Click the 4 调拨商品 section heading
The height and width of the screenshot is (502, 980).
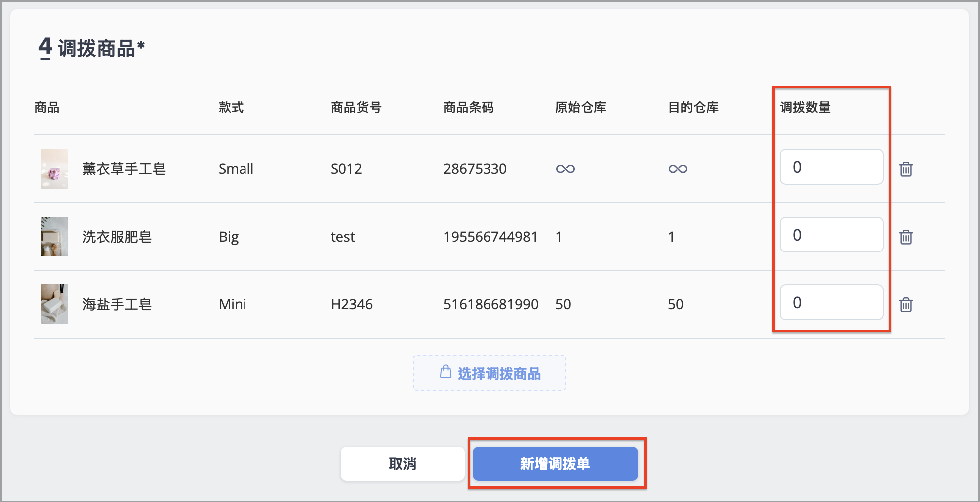point(92,48)
